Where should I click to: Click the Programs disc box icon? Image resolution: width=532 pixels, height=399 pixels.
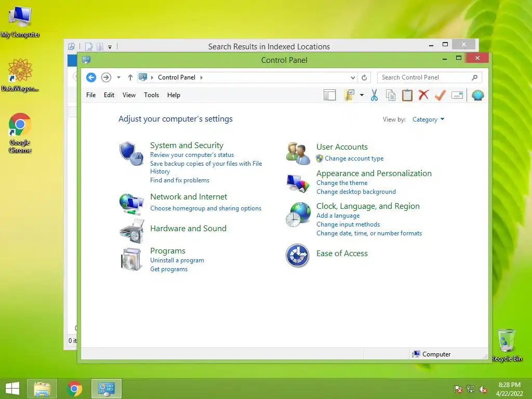pyautogui.click(x=131, y=260)
